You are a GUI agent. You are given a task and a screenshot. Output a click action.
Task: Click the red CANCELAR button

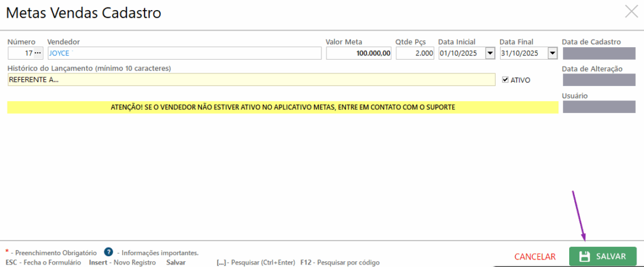[x=535, y=256]
